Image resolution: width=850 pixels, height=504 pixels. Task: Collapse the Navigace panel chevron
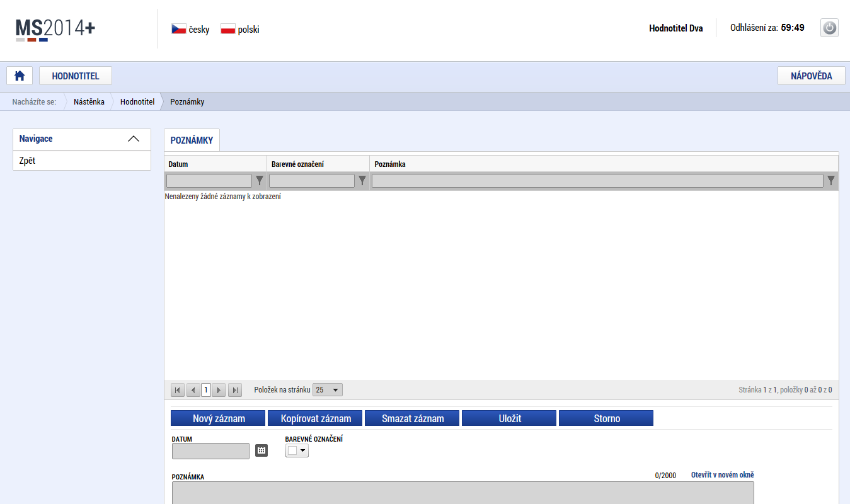tap(134, 139)
